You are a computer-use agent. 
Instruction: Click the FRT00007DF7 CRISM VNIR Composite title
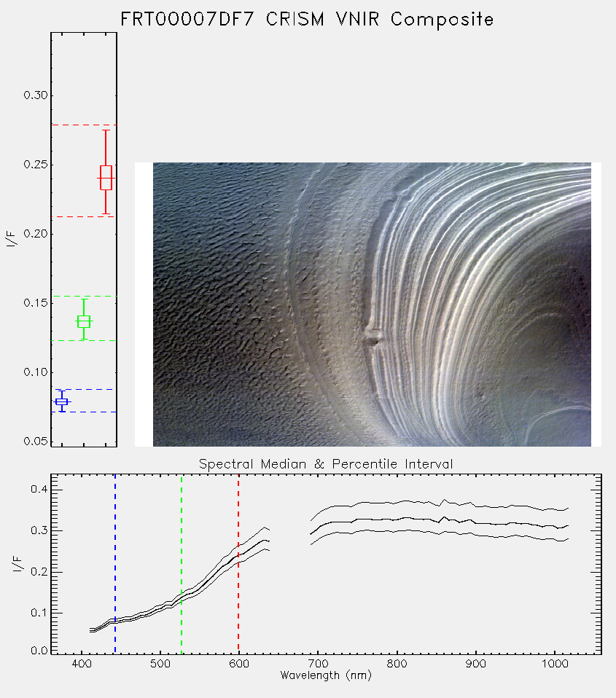[307, 20]
